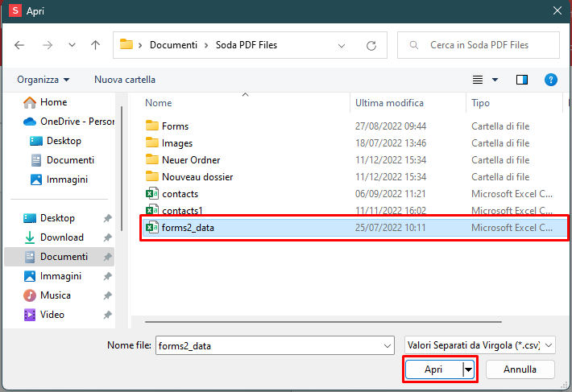Toggle the preview pane
The height and width of the screenshot is (392, 572).
tap(522, 80)
